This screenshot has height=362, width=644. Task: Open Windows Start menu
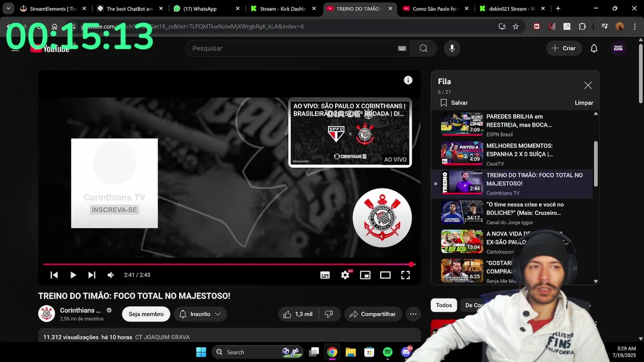pos(201,352)
